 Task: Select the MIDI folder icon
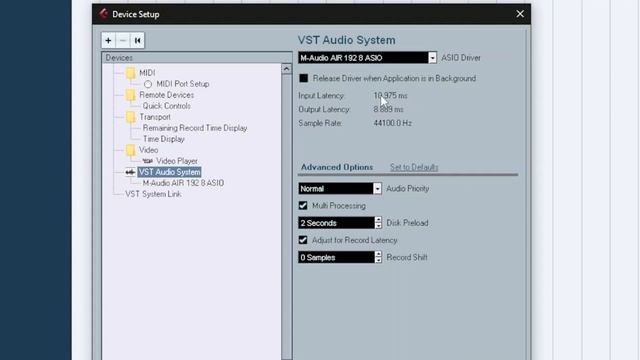[131, 73]
